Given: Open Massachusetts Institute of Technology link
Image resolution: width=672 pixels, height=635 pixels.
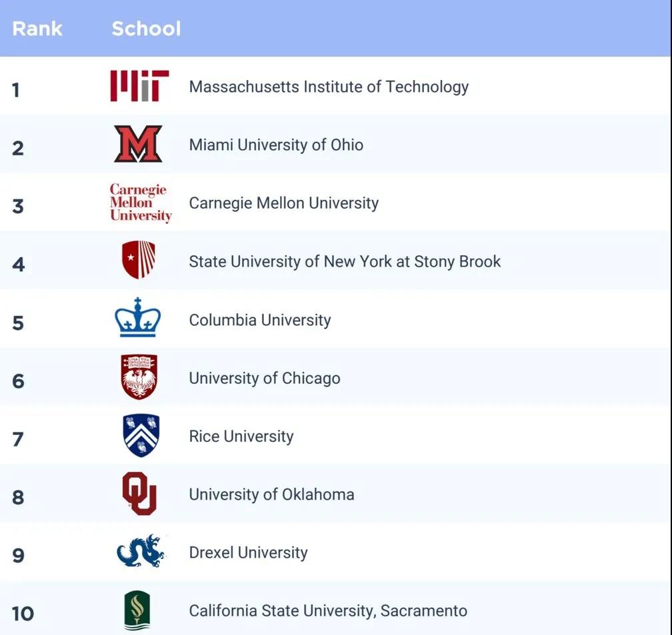Looking at the screenshot, I should click(329, 87).
